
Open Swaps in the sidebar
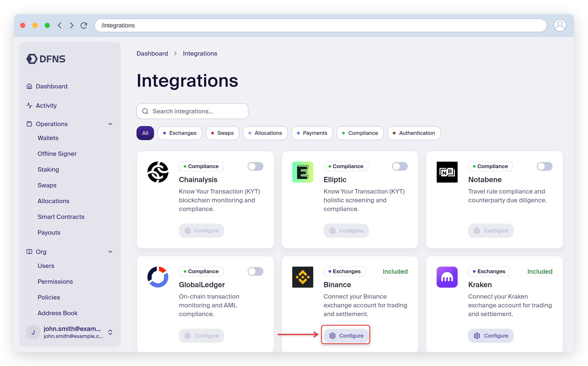tap(47, 185)
